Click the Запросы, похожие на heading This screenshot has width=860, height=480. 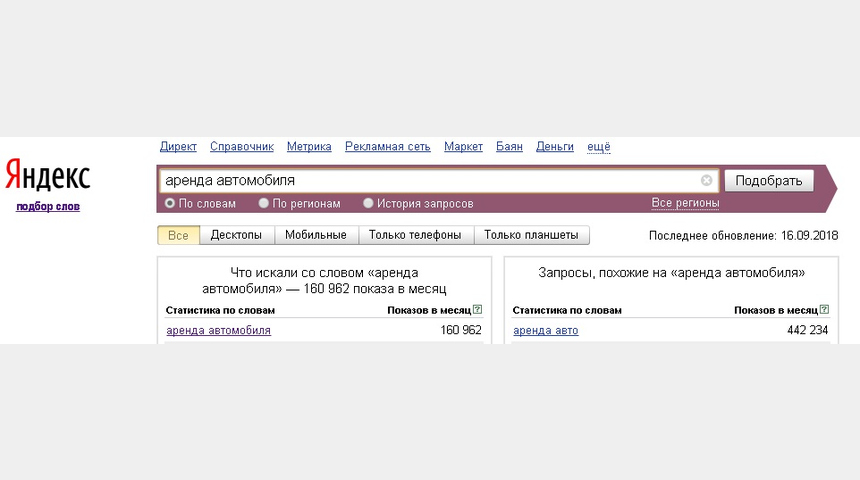[671, 273]
